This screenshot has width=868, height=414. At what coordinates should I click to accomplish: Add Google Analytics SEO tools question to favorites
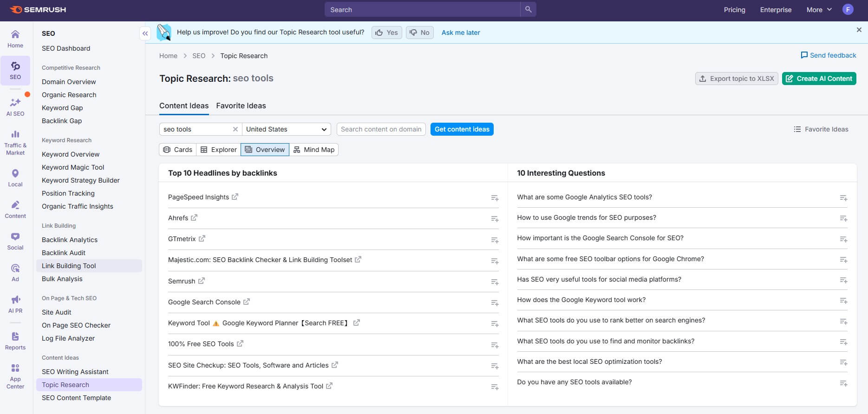coord(843,198)
